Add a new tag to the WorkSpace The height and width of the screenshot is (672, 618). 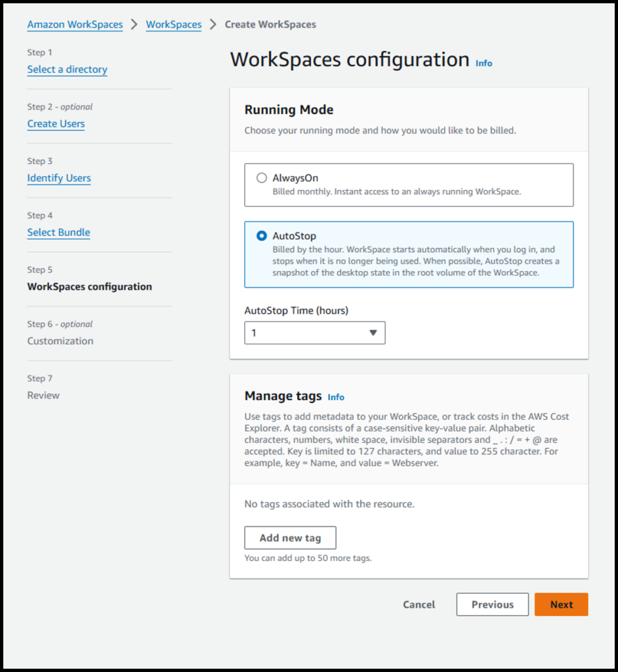[x=290, y=537]
